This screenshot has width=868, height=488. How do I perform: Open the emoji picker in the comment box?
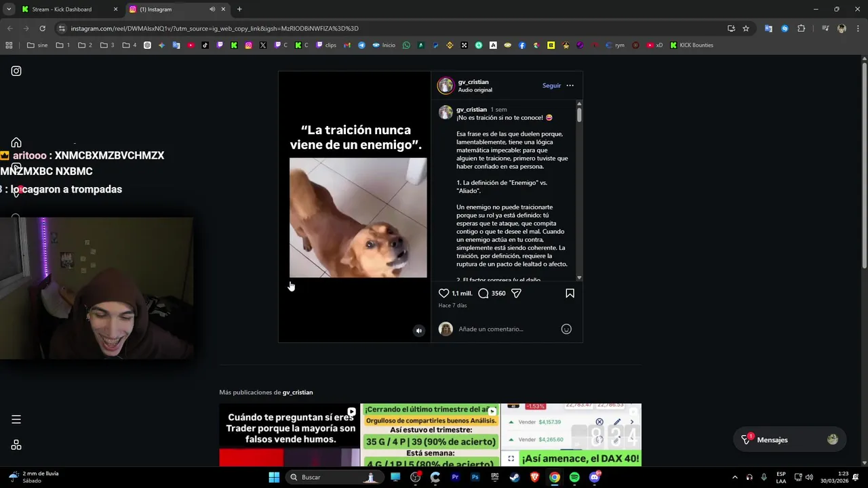(x=566, y=329)
